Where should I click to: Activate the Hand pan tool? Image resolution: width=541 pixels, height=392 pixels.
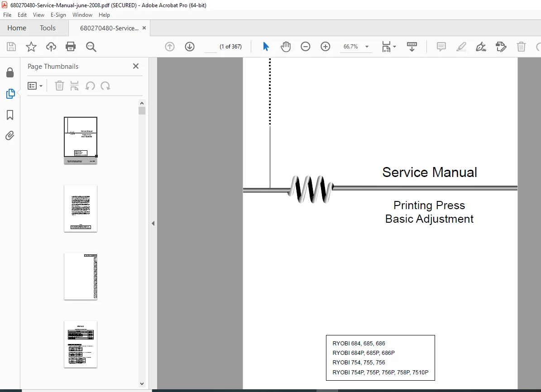[286, 47]
